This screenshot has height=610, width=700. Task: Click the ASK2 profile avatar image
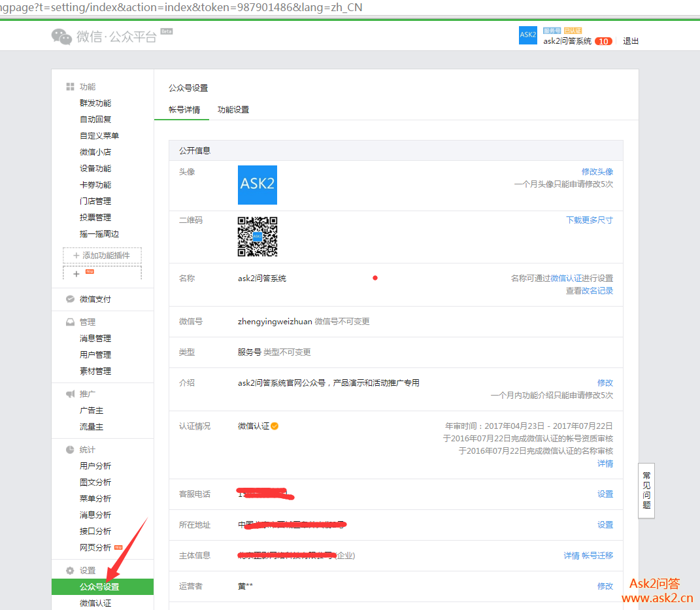pyautogui.click(x=257, y=185)
